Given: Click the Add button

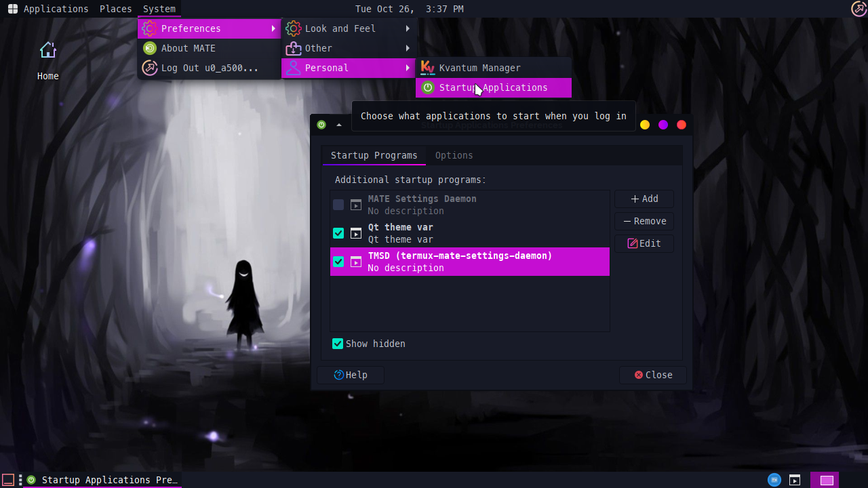Looking at the screenshot, I should tap(644, 199).
